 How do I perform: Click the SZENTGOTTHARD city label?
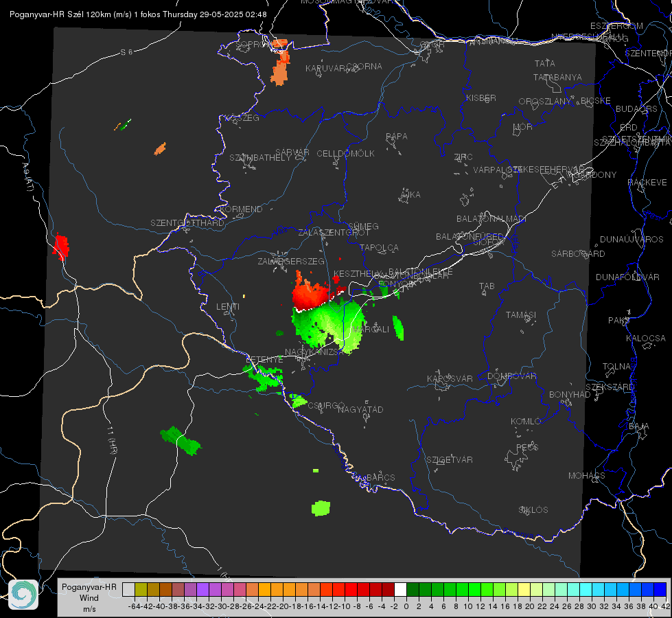tap(187, 222)
